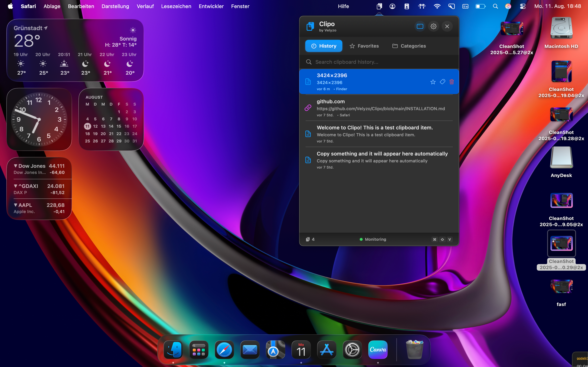Click the Wi-Fi status icon

point(437,6)
